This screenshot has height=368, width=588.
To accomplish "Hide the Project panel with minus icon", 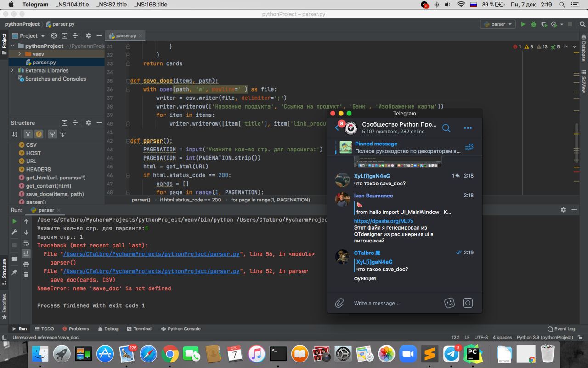I will (99, 35).
